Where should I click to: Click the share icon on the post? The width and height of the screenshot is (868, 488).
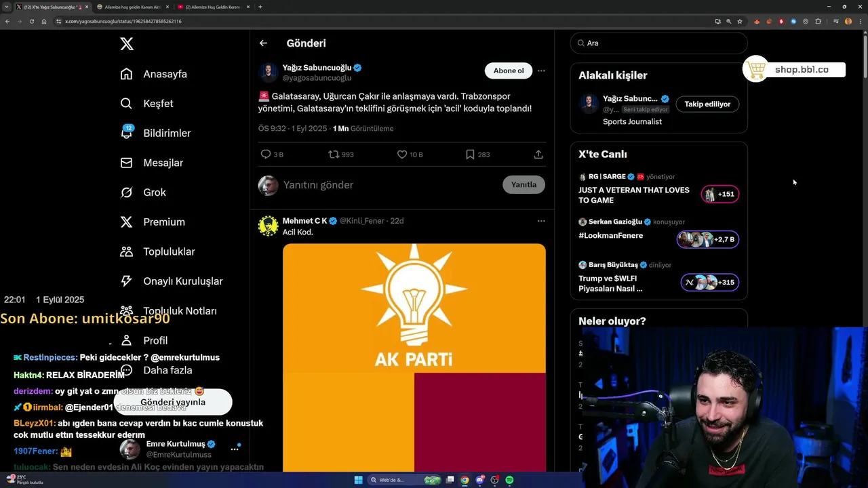click(x=538, y=155)
